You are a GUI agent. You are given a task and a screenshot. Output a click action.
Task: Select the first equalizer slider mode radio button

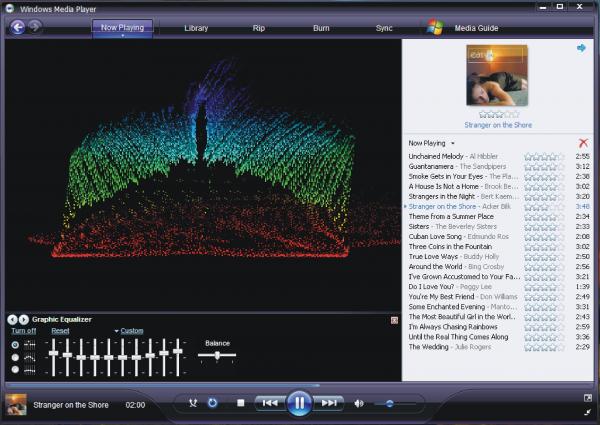tap(15, 345)
